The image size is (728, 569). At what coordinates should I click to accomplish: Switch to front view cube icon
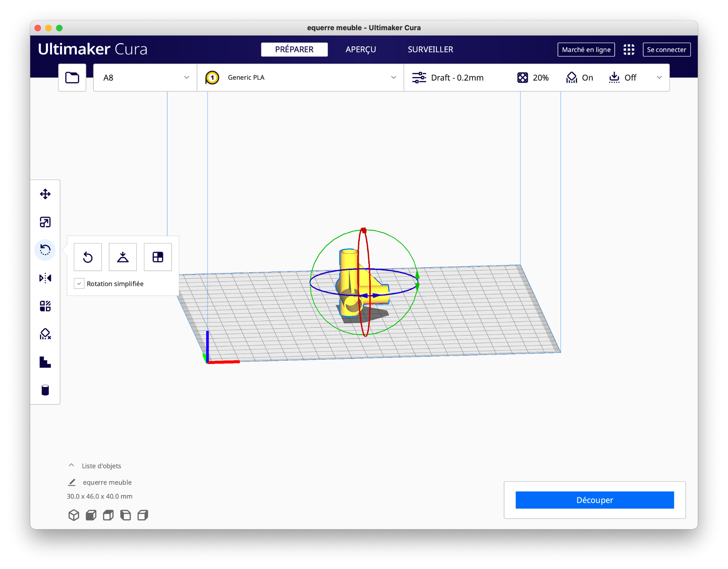[x=91, y=515]
